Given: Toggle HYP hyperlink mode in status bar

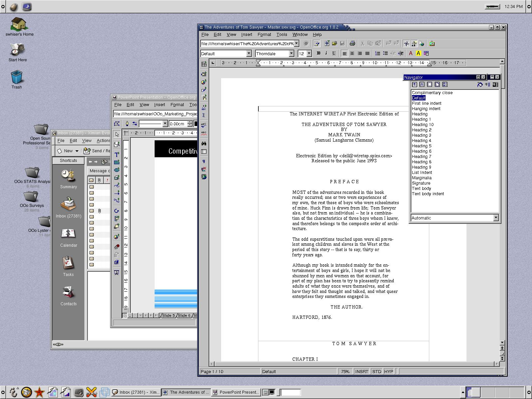Looking at the screenshot, I should coord(388,371).
